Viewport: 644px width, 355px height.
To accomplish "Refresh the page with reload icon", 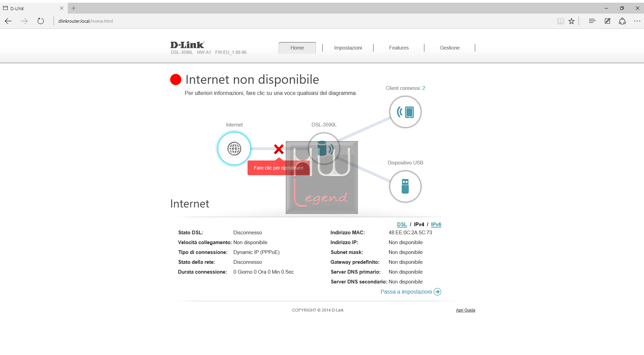I will click(41, 21).
